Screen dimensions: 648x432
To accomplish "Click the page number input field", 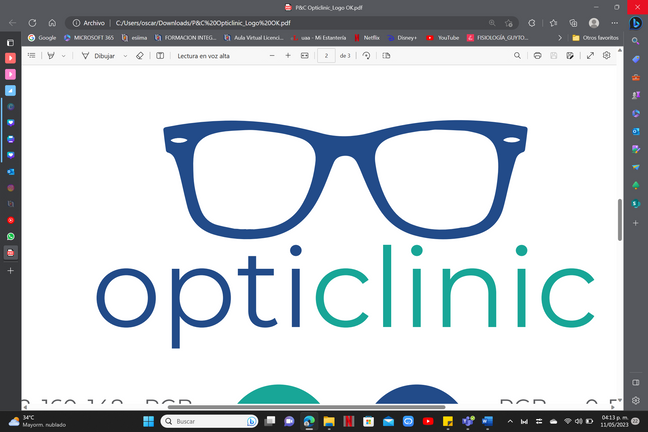I will [326, 56].
